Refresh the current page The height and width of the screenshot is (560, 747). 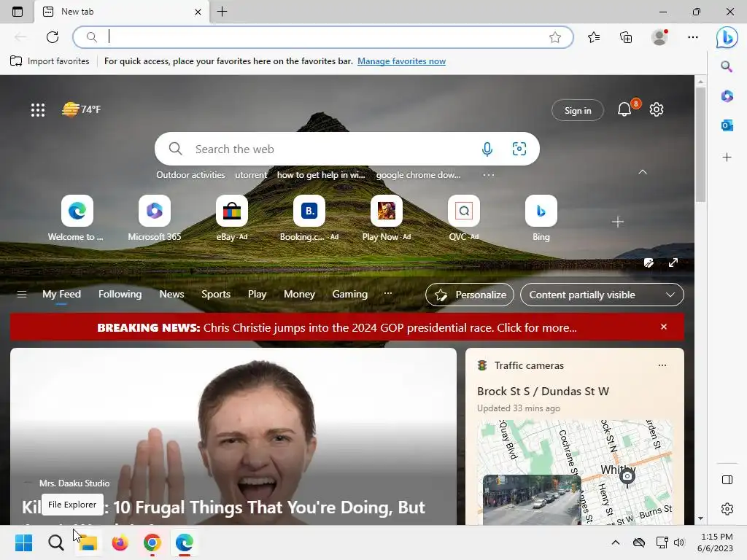[x=53, y=37]
